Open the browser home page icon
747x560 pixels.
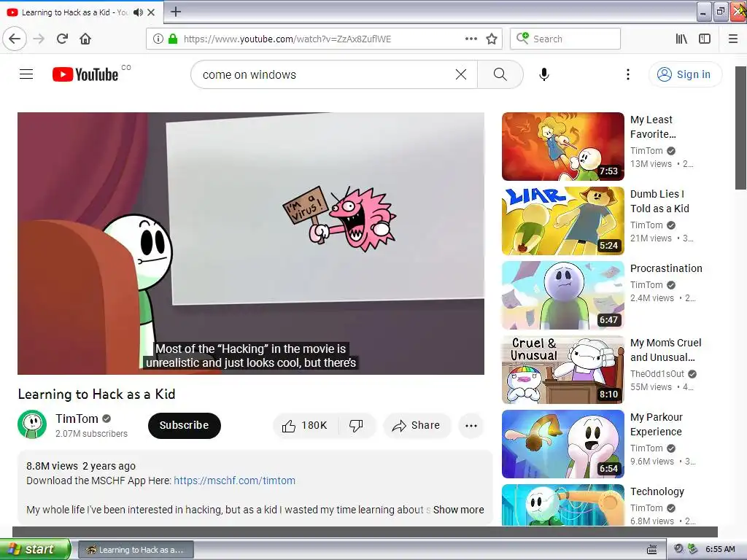pyautogui.click(x=85, y=39)
